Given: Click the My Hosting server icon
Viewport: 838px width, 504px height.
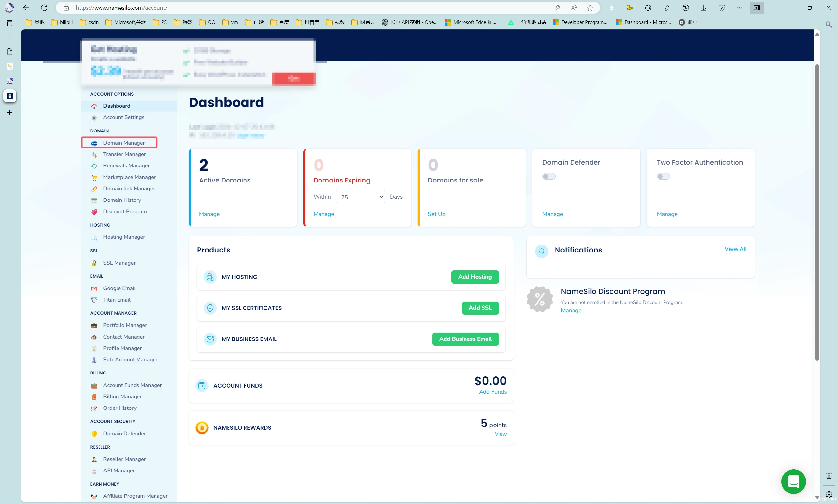Looking at the screenshot, I should pyautogui.click(x=210, y=277).
